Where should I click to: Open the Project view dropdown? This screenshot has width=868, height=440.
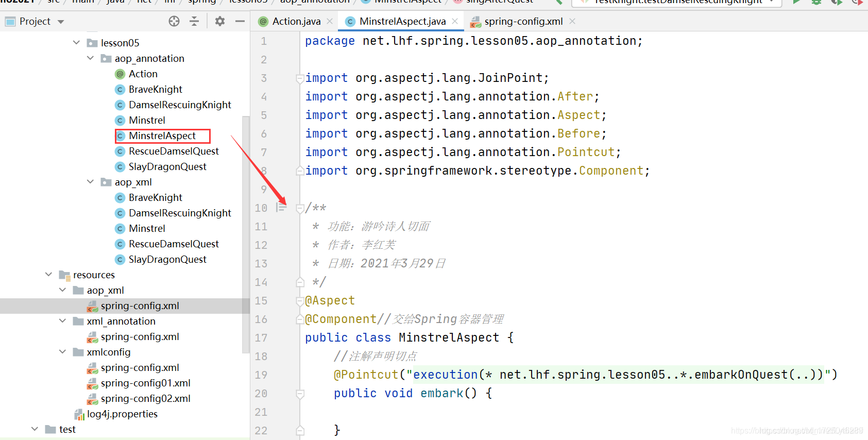click(x=61, y=22)
